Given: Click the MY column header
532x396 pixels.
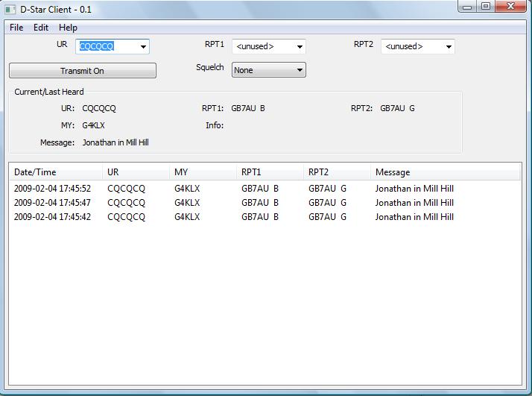Looking at the screenshot, I should [203, 172].
